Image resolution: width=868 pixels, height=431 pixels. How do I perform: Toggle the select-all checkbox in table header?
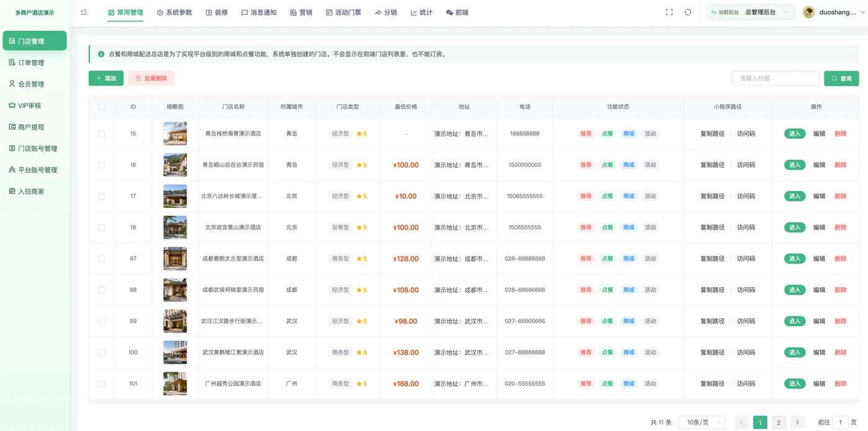(102, 107)
